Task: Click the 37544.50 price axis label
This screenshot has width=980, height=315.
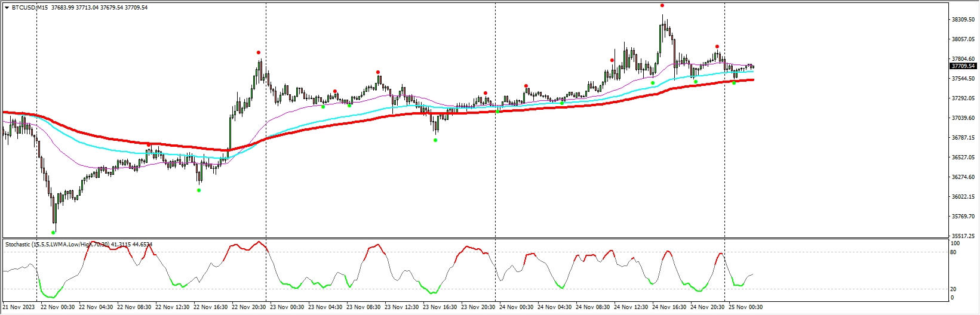Action: point(963,79)
